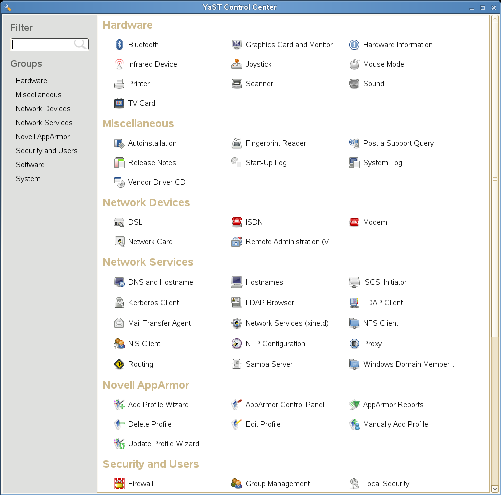Open the DSL configuration icon
The image size is (501, 495).
(119, 222)
